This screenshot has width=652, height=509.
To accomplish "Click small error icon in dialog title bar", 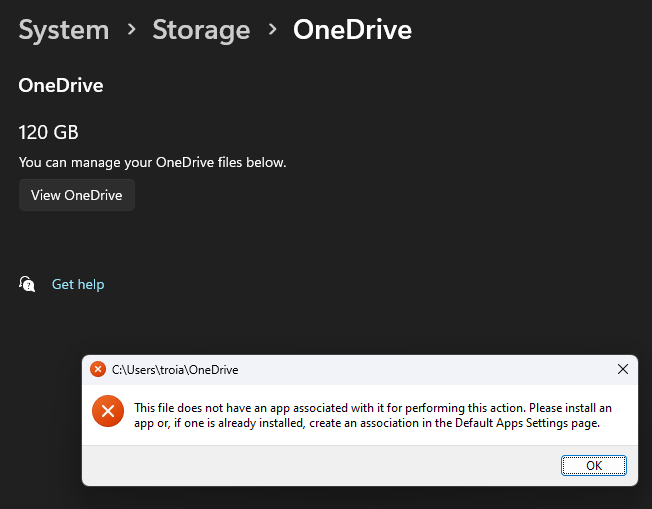I will 98,369.
